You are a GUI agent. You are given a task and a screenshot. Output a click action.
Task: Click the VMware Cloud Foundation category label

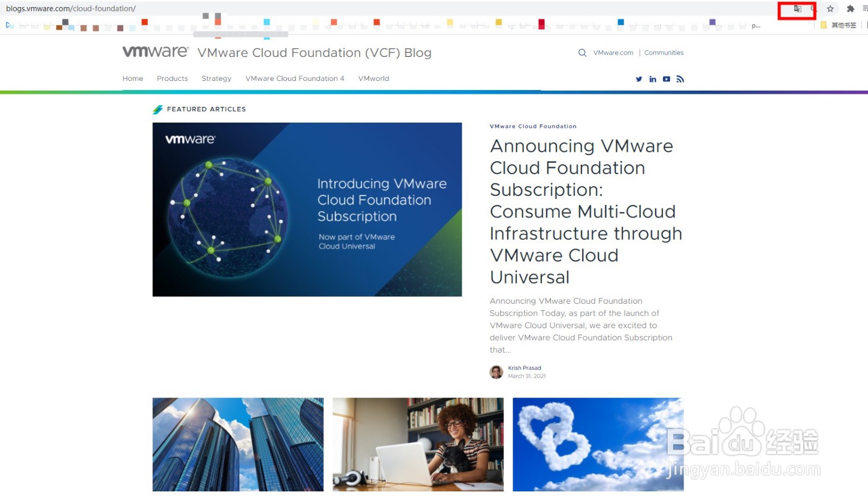[x=533, y=126]
